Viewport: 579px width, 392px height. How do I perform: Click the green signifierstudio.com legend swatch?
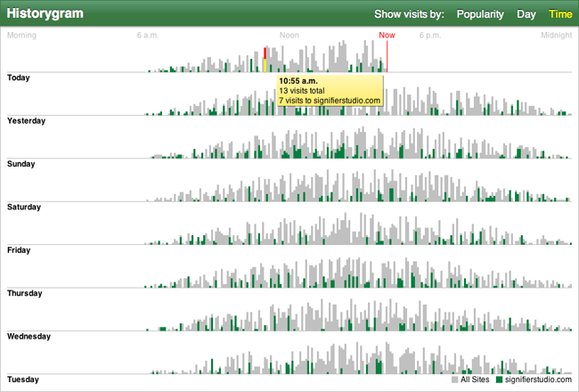pos(499,380)
